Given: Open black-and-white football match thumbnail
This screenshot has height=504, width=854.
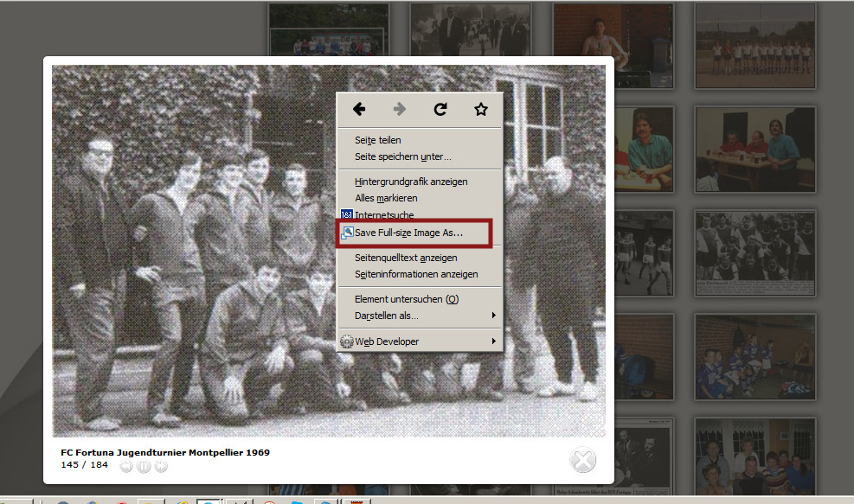Looking at the screenshot, I should point(644,253).
